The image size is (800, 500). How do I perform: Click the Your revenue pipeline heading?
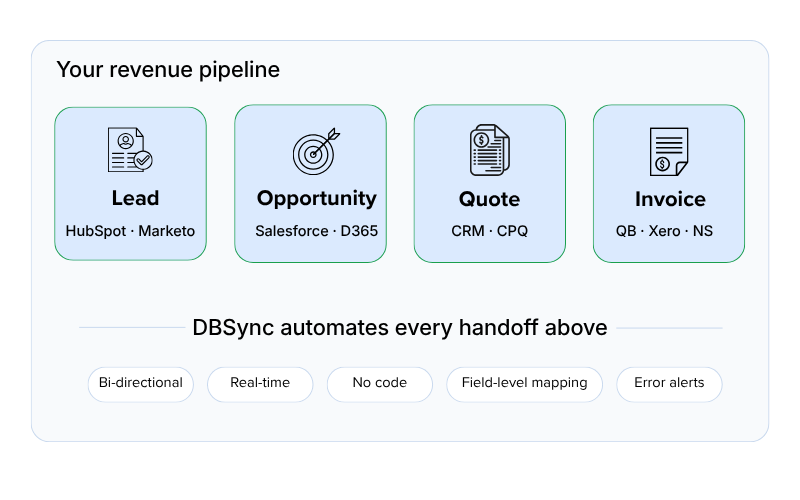pyautogui.click(x=168, y=70)
